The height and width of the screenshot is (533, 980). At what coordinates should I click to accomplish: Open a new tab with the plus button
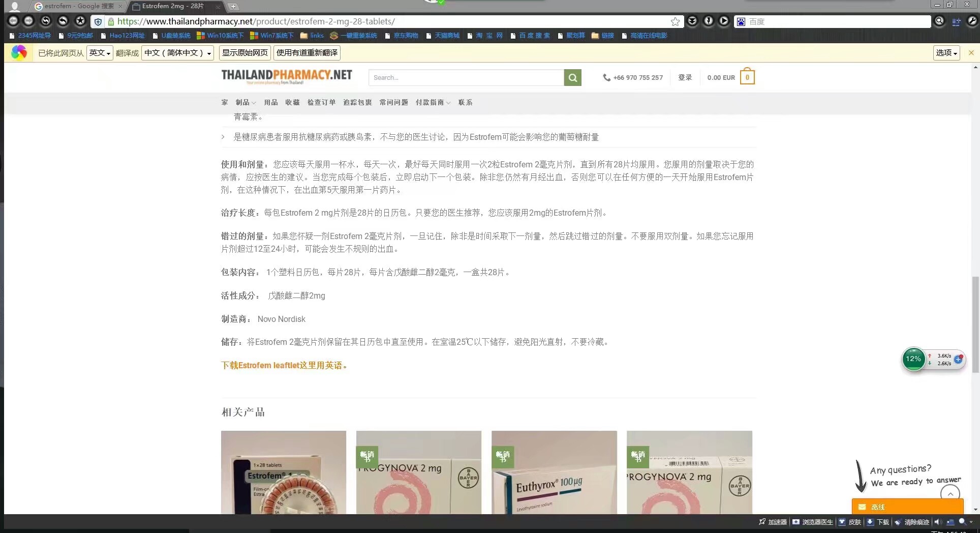click(233, 6)
